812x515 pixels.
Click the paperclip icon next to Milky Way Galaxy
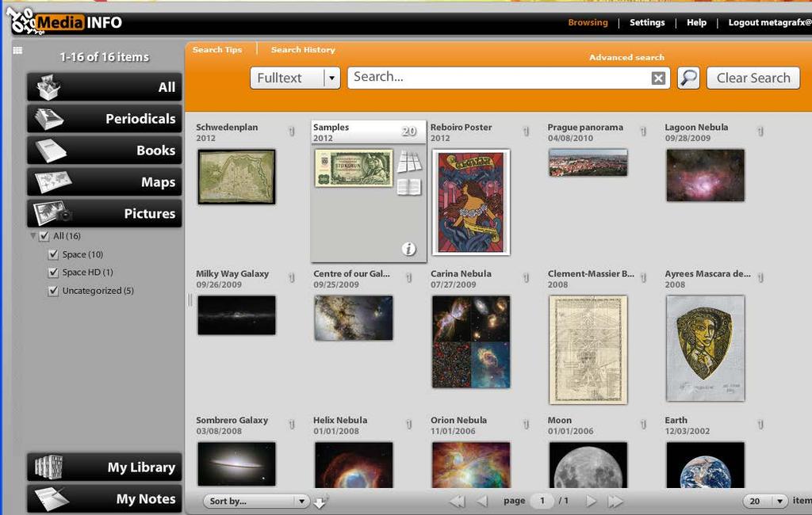292,278
